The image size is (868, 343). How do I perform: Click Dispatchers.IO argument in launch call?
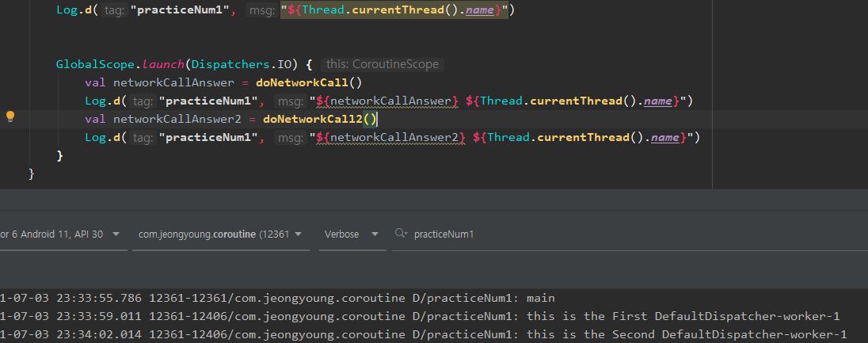[240, 65]
